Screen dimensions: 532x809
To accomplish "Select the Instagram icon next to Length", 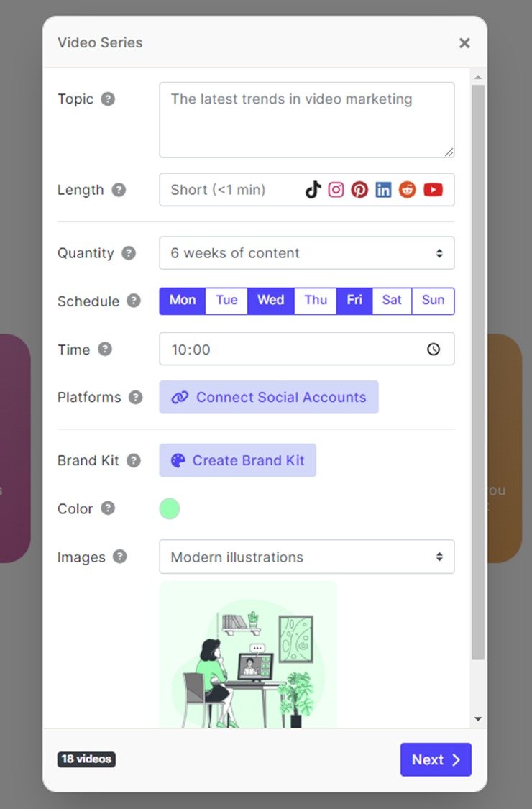I will click(x=336, y=189).
